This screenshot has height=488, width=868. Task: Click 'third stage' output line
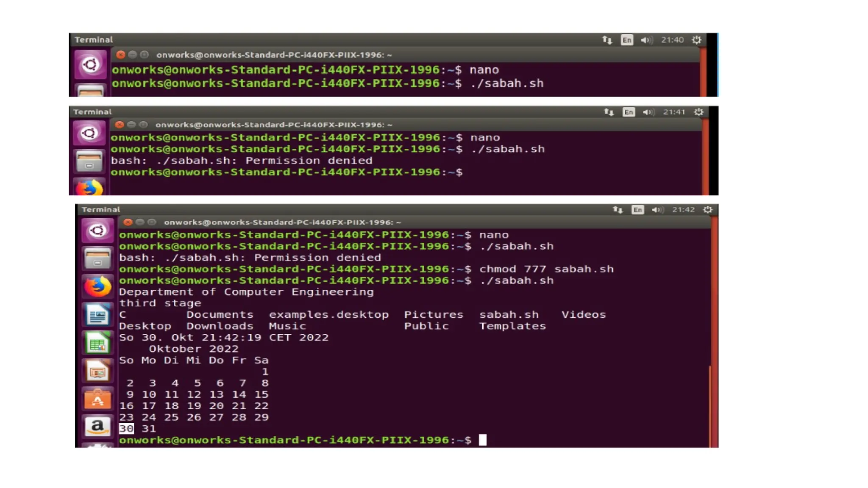click(x=160, y=303)
